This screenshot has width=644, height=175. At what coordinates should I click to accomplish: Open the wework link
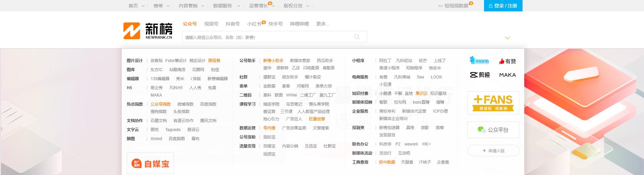pyautogui.click(x=411, y=144)
